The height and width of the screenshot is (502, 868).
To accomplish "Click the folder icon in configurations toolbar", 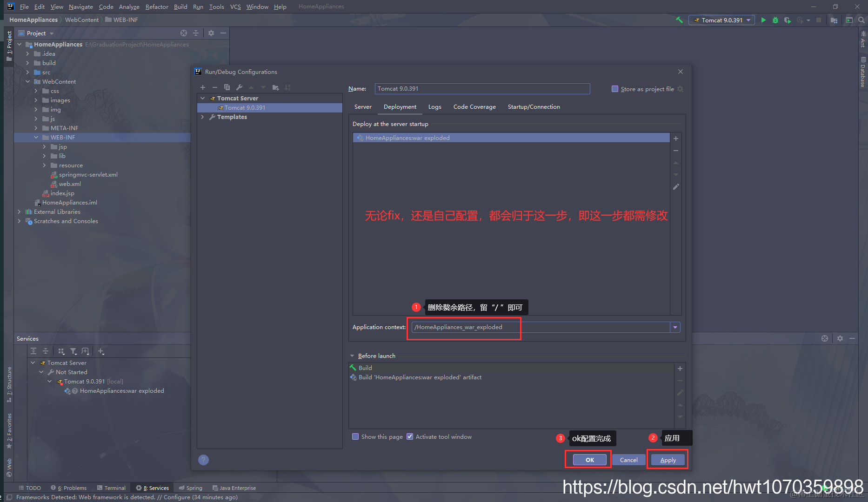I will (x=275, y=87).
